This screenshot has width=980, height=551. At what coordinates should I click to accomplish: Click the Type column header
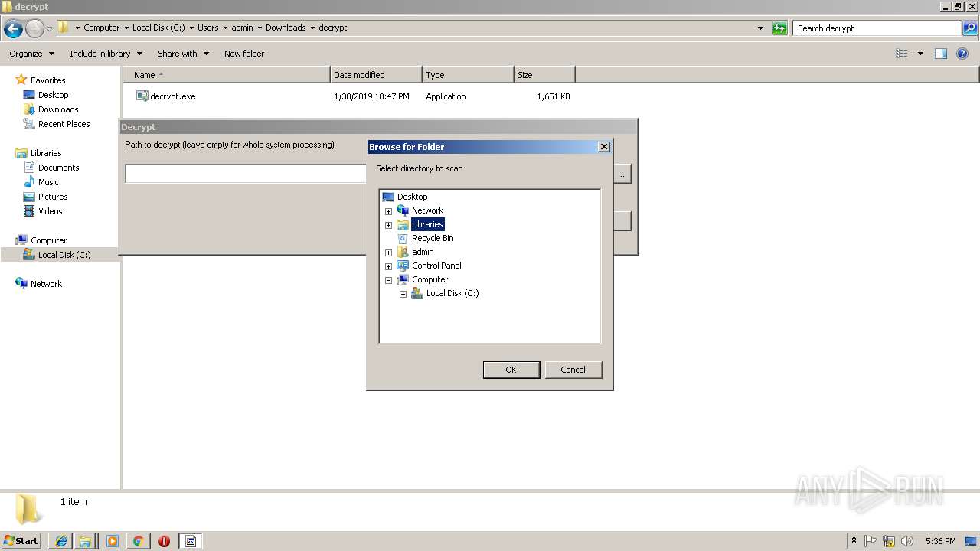pos(468,75)
